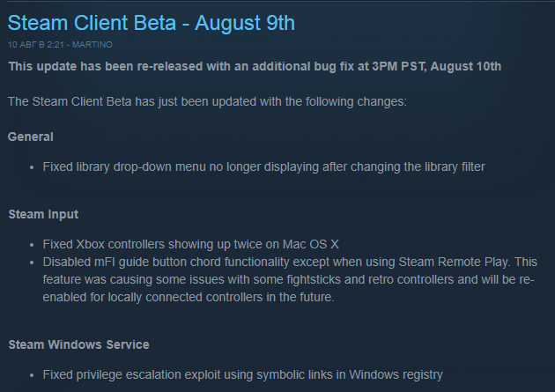Click the General section heading
The height and width of the screenshot is (392, 555).
click(31, 137)
